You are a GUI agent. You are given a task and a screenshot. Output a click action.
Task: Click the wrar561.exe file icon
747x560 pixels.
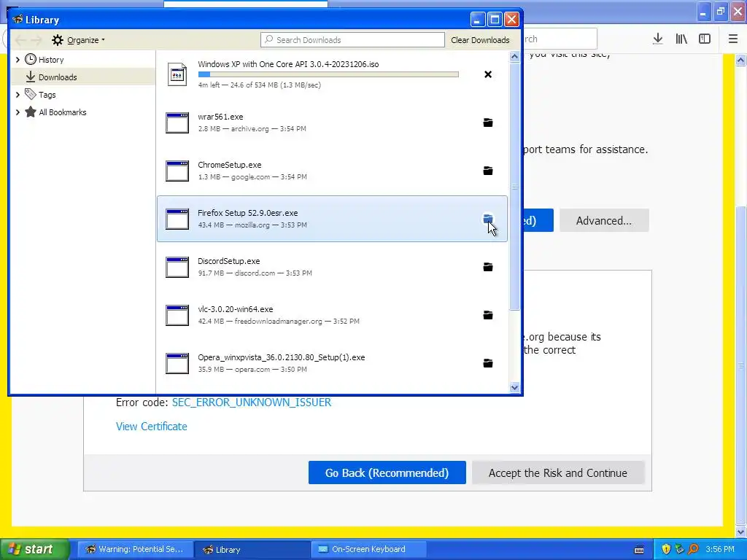point(177,122)
